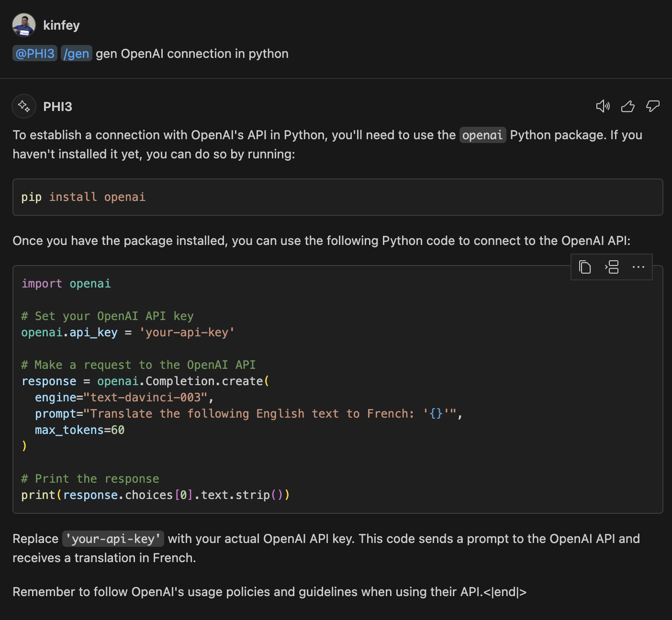672x620 pixels.
Task: Click the /gen slash command tag
Action: pos(77,54)
